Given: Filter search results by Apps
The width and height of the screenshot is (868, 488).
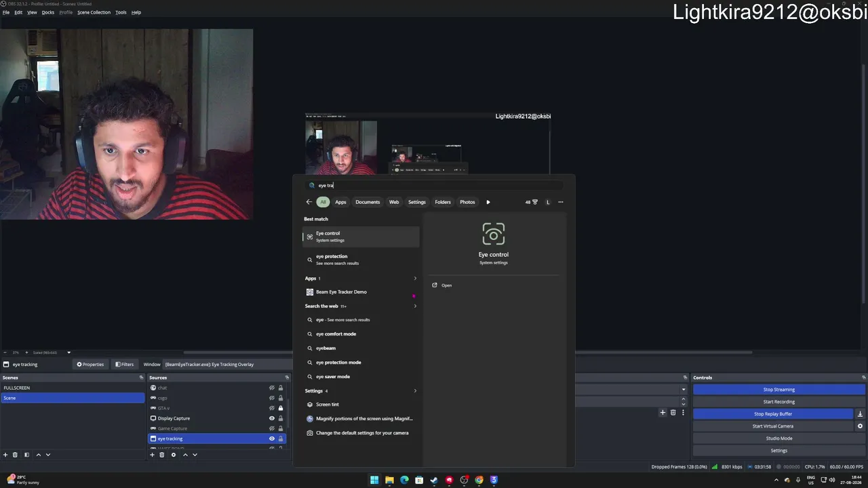Looking at the screenshot, I should point(340,202).
